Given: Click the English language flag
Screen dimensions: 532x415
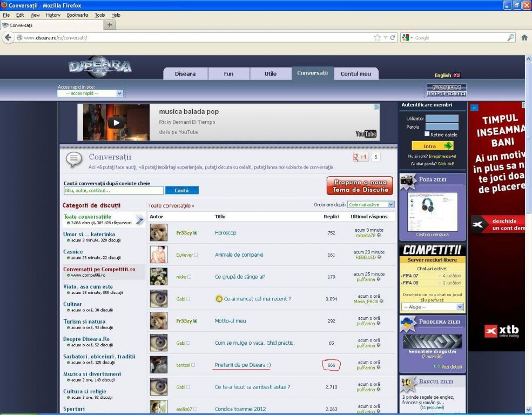Looking at the screenshot, I should (456, 75).
